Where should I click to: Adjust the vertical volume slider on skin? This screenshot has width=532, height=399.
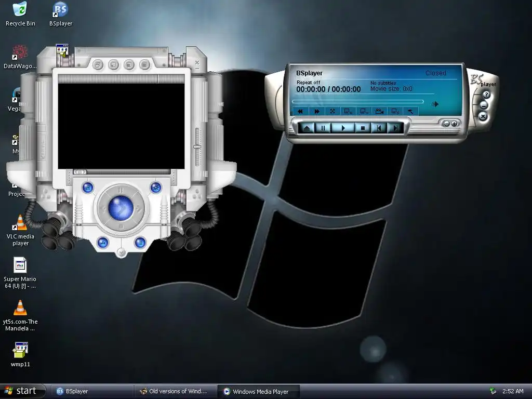click(x=197, y=147)
